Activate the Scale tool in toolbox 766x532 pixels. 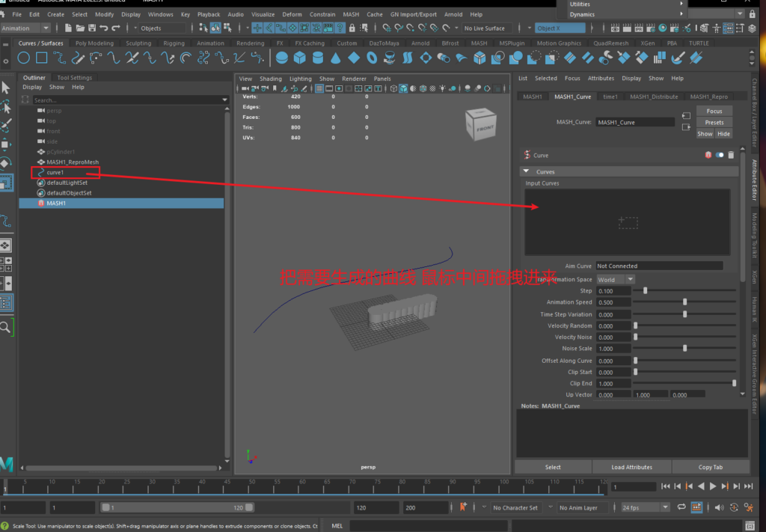(x=6, y=183)
